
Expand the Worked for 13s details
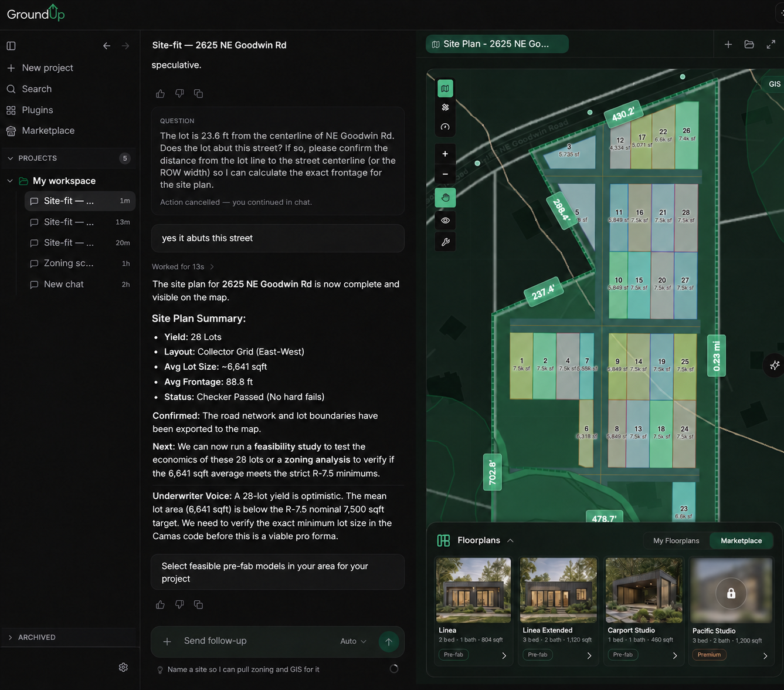point(183,266)
